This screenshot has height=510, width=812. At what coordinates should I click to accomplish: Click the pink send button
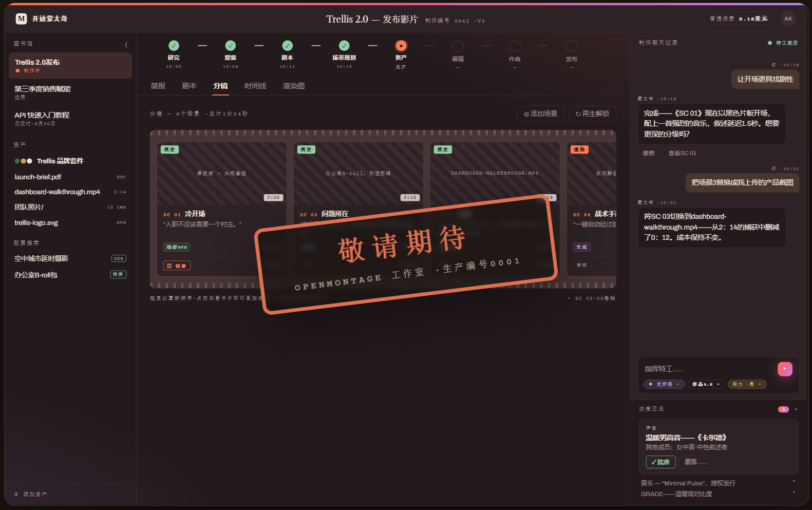pyautogui.click(x=785, y=369)
